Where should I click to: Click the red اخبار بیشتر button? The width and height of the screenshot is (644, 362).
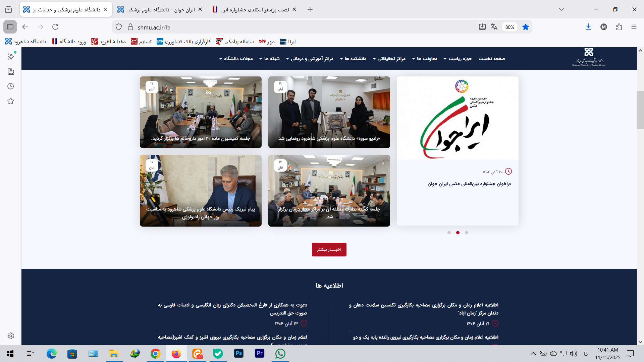[329, 249]
